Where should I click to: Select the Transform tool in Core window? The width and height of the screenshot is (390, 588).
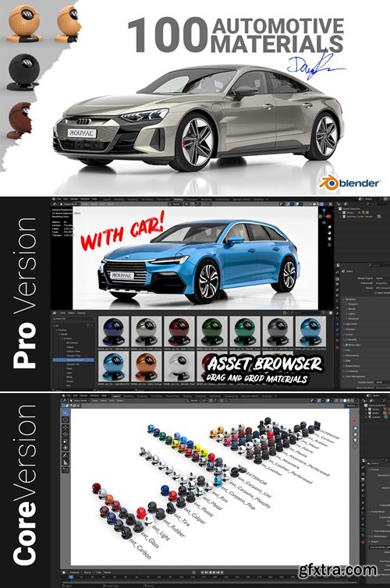(x=66, y=448)
